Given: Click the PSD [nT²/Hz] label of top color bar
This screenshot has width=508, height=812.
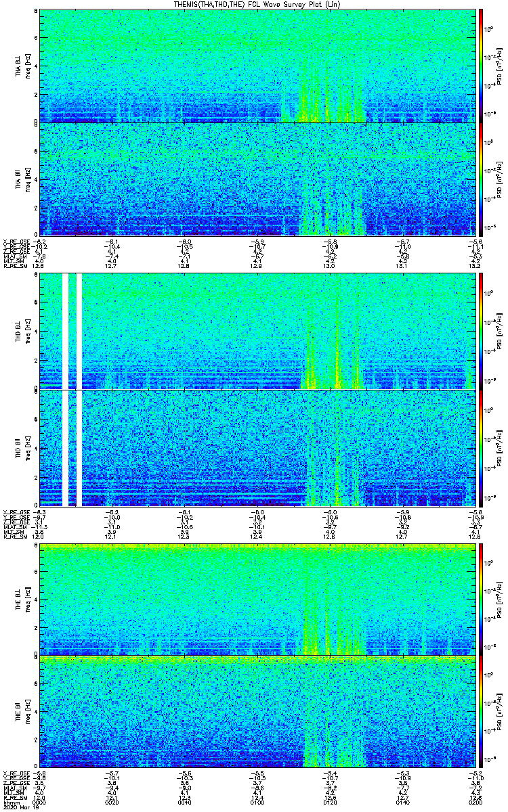Looking at the screenshot, I should [x=499, y=66].
